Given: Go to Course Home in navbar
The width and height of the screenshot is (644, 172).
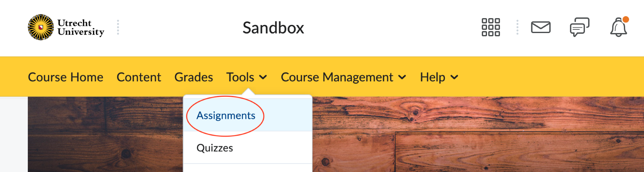Looking at the screenshot, I should point(66,77).
